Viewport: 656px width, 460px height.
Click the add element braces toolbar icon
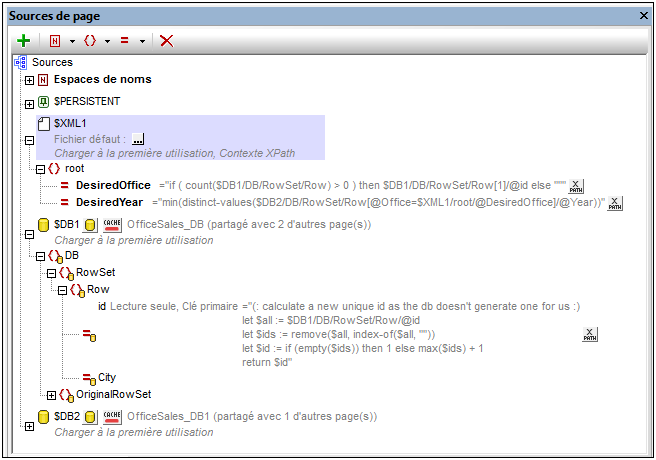pos(90,41)
